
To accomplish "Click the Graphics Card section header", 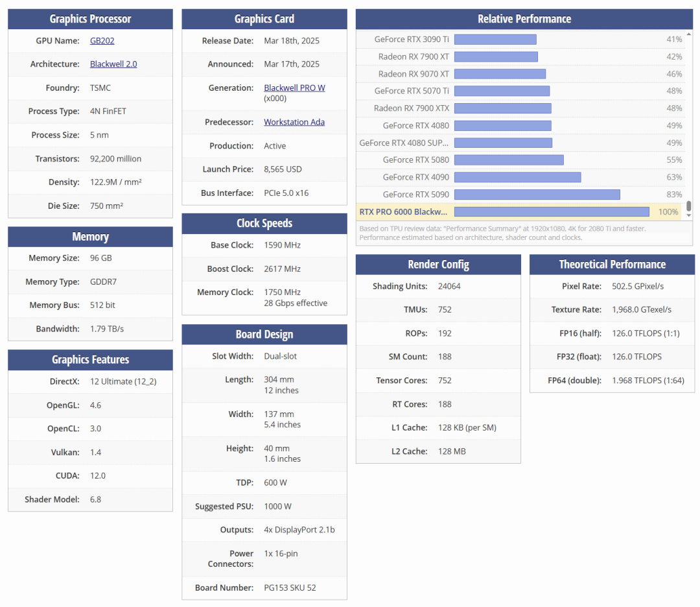I will 264,19.
